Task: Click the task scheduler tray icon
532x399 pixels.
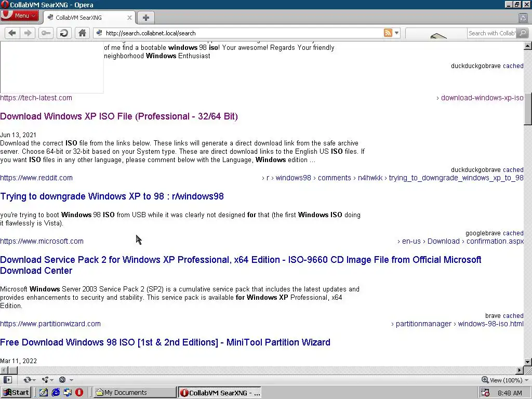Action: pyautogui.click(x=485, y=393)
